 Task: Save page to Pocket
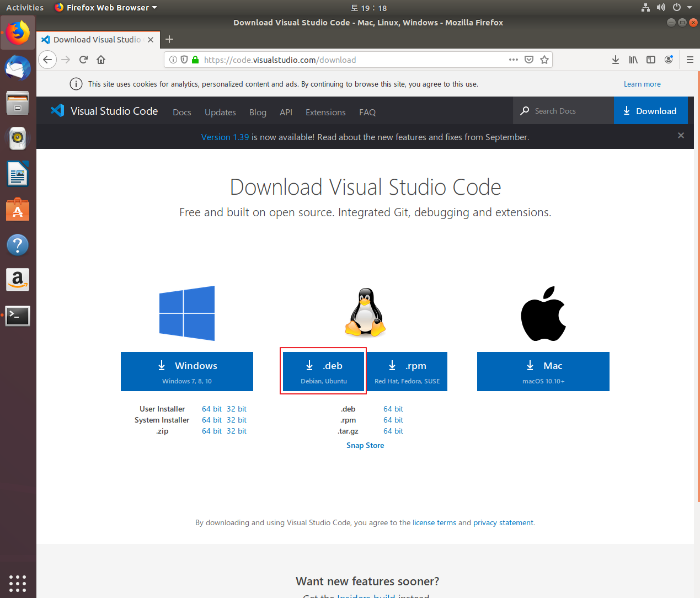[x=529, y=60]
